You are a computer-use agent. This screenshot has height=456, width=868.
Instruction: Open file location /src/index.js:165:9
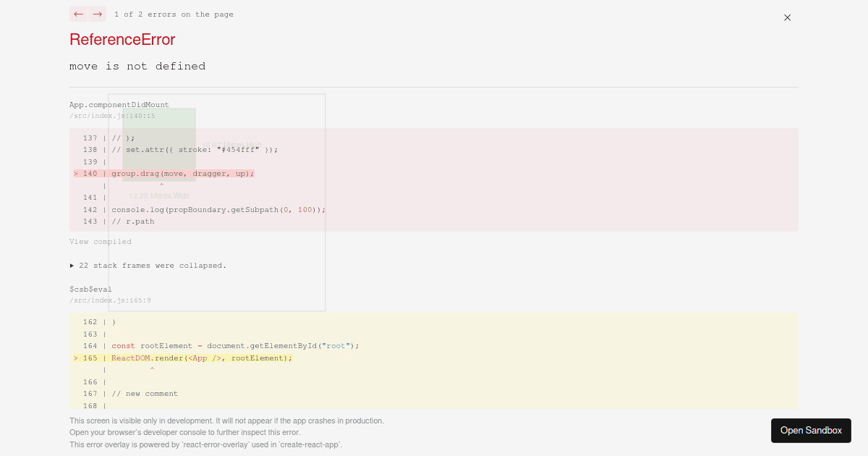pyautogui.click(x=110, y=300)
